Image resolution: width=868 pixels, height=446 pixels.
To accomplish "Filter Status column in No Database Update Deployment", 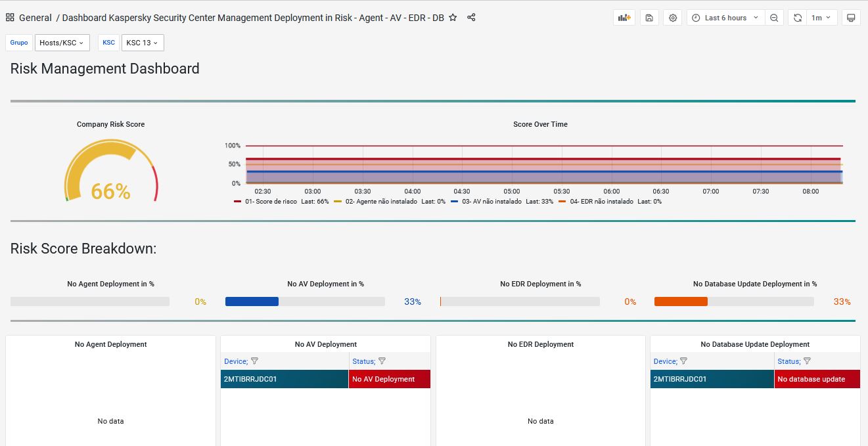I will click(x=807, y=361).
